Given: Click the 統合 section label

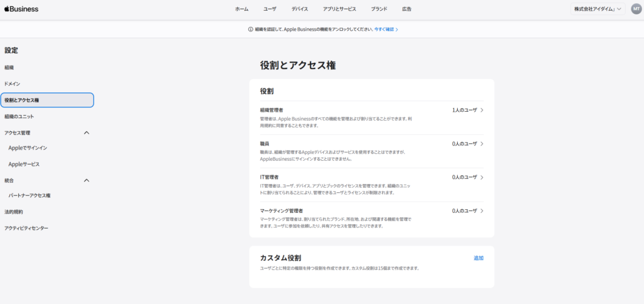Looking at the screenshot, I should point(9,180).
